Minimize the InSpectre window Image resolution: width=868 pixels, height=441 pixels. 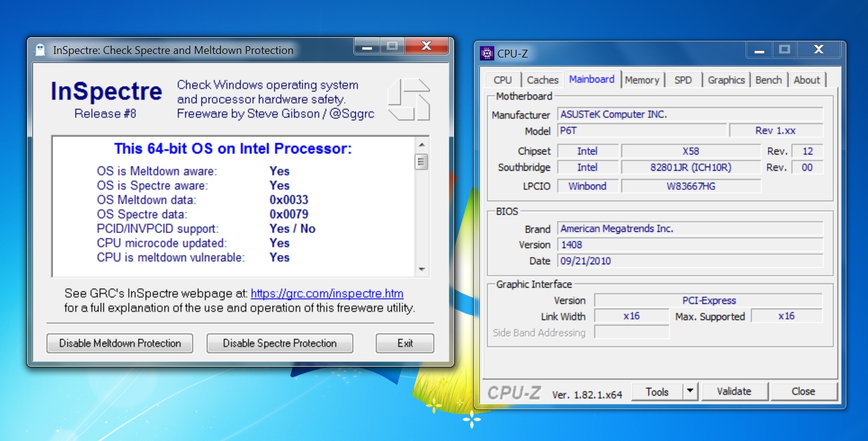367,46
